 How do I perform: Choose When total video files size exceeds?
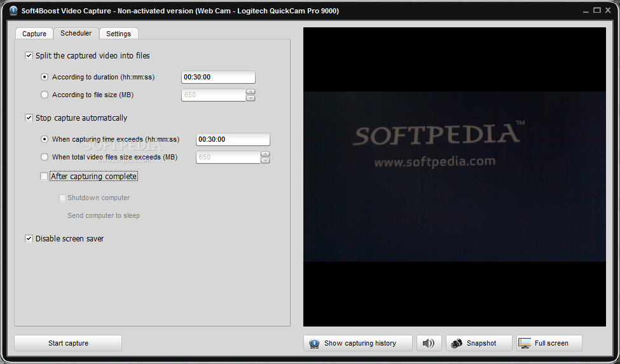[45, 157]
